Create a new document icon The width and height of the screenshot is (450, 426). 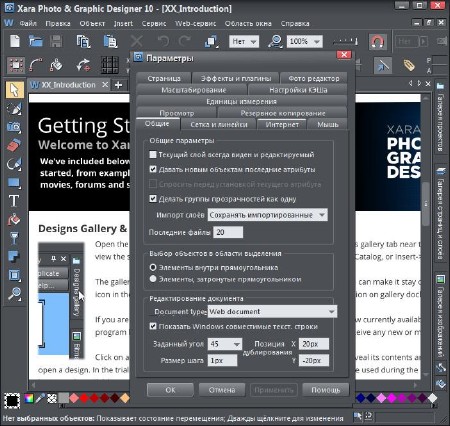tap(15, 41)
